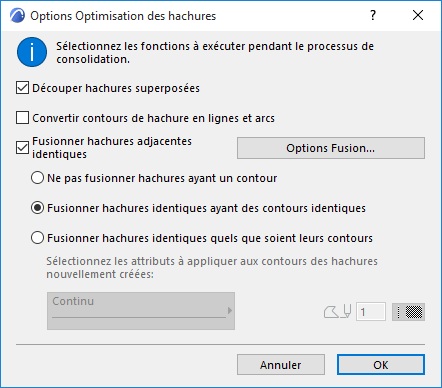This screenshot has height=388, width=442.
Task: Click the blue information icon
Action: (32, 52)
